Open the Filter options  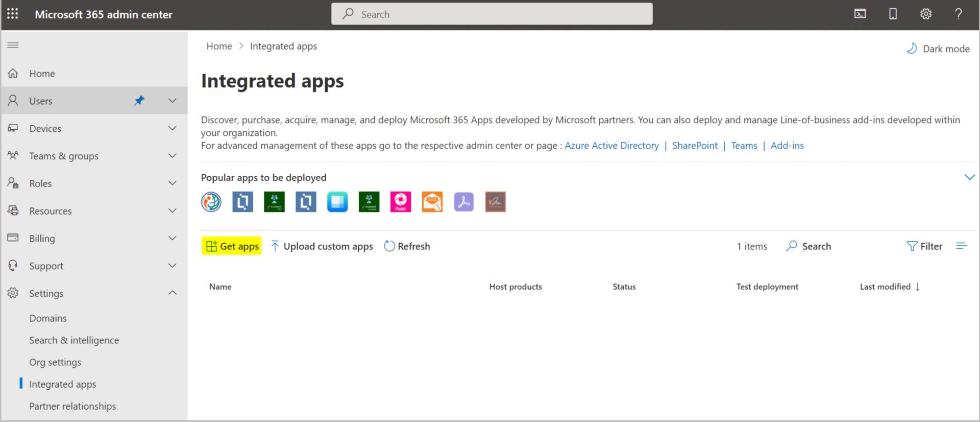pos(924,246)
